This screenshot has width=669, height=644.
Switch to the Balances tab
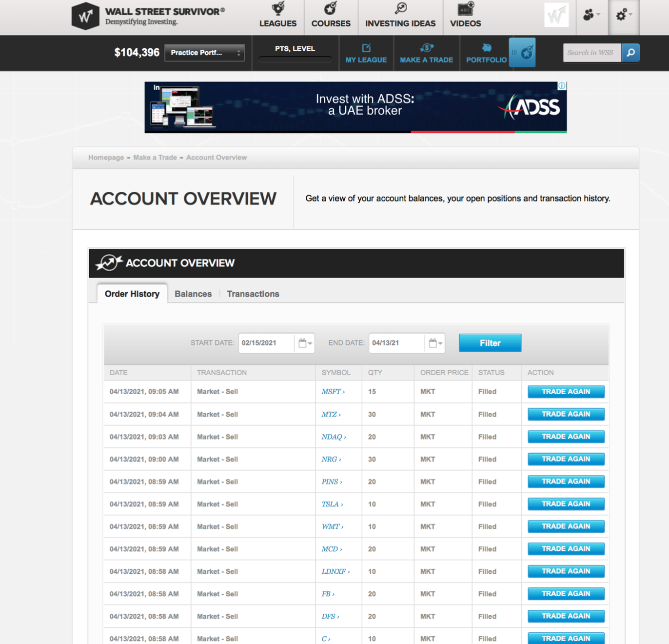click(193, 294)
